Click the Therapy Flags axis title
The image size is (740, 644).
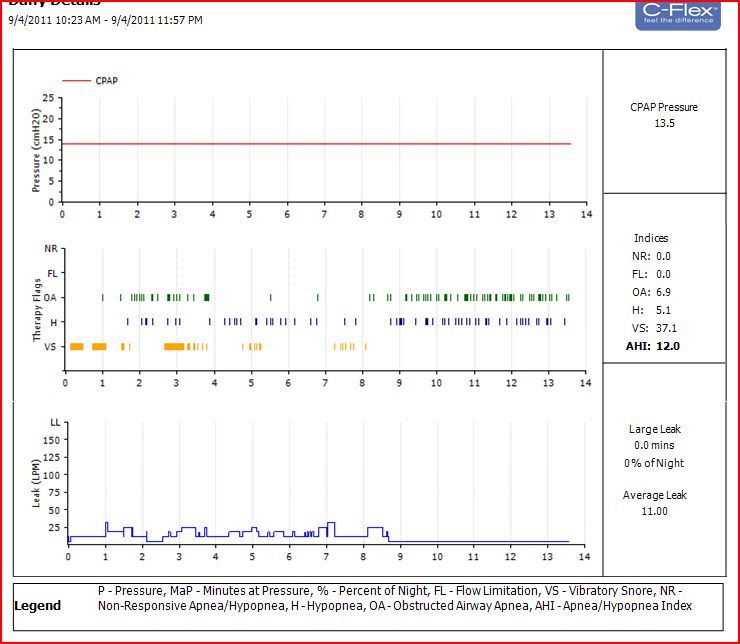pos(37,311)
